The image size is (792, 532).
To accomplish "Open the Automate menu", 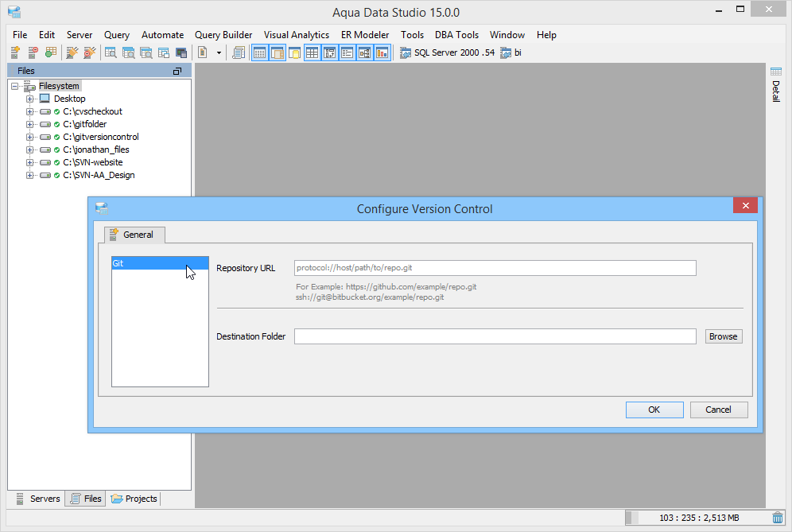I will point(163,35).
